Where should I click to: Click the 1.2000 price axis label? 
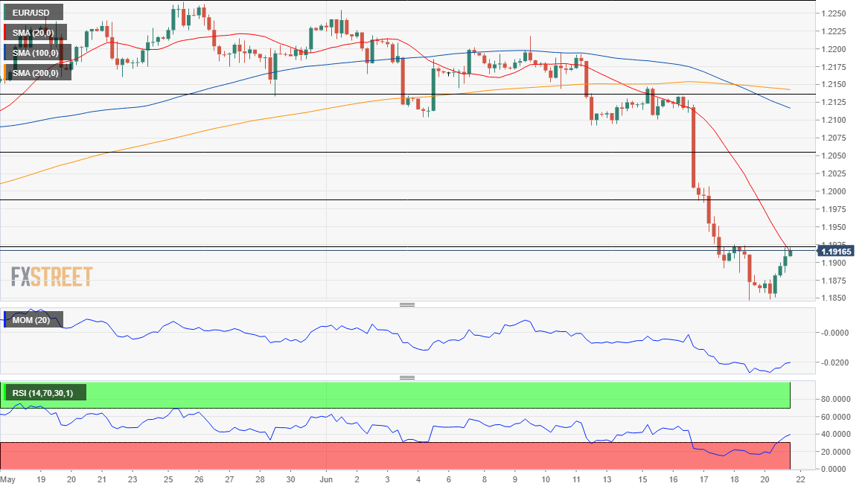coord(833,191)
